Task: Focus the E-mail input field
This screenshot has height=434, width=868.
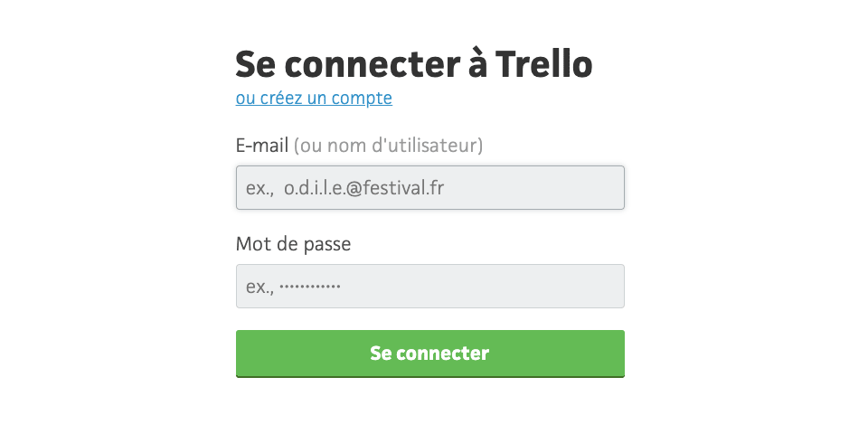Action: click(x=430, y=188)
